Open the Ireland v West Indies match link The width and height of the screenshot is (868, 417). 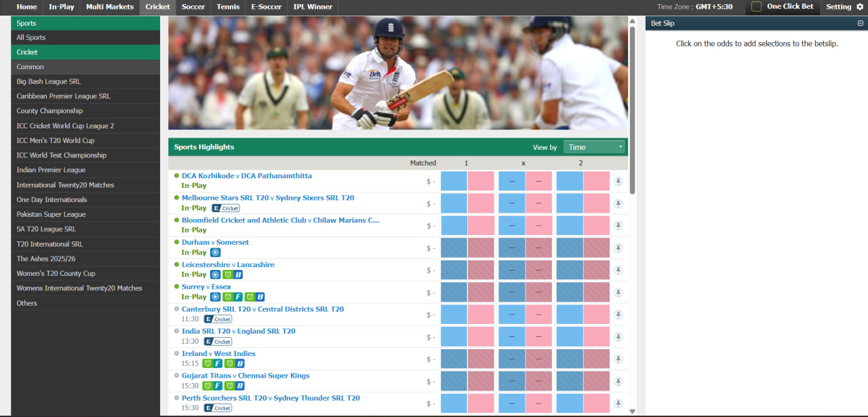coord(218,353)
